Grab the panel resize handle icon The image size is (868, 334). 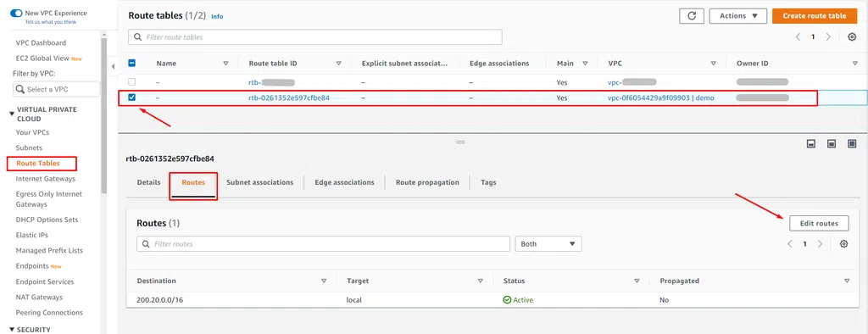pyautogui.click(x=460, y=142)
